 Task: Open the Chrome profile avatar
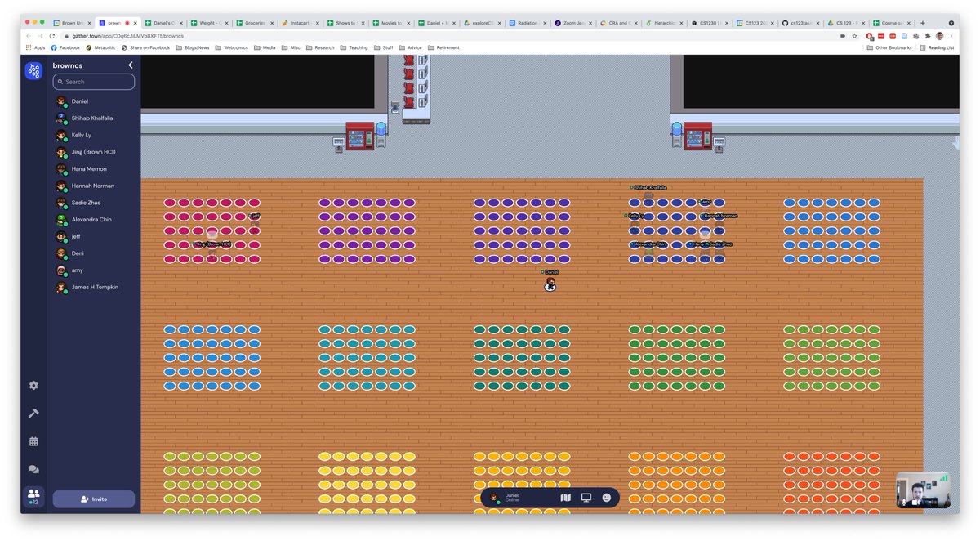[939, 36]
